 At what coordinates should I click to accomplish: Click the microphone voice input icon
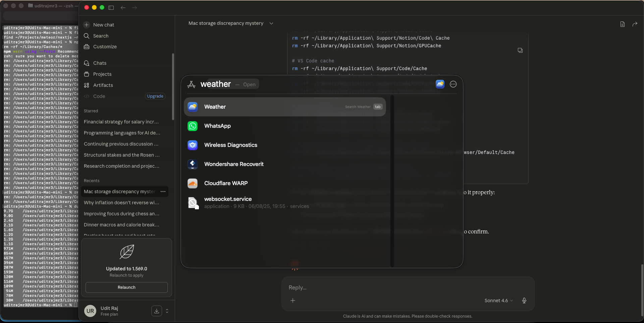[x=524, y=301]
